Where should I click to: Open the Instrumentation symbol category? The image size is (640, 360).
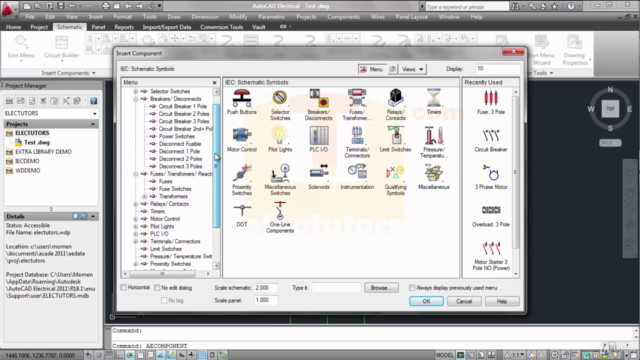click(357, 177)
